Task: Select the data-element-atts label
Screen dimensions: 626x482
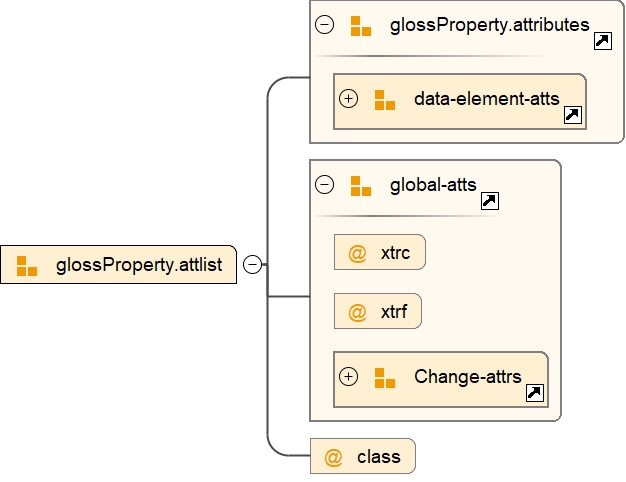Action: (487, 99)
